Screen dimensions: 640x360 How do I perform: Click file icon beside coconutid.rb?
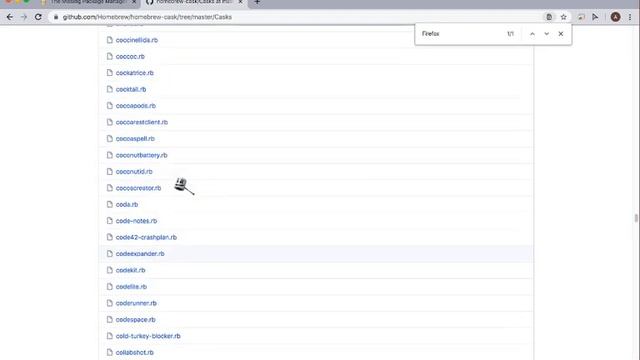pyautogui.click(x=109, y=171)
